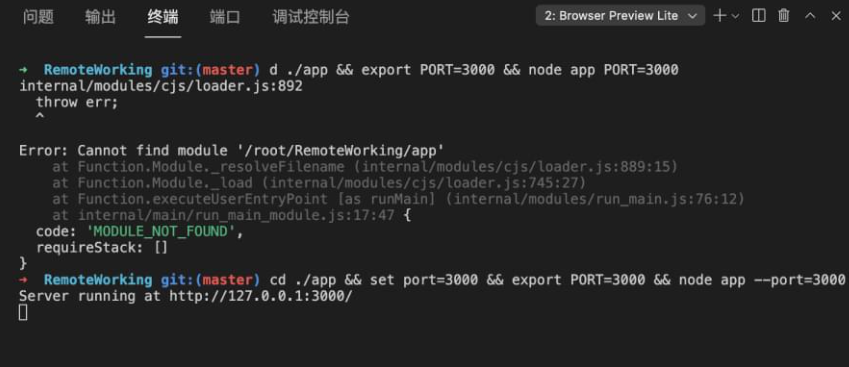Open the 调试控制台 tab
Image resolution: width=849 pixels, height=367 pixels.
coord(311,17)
